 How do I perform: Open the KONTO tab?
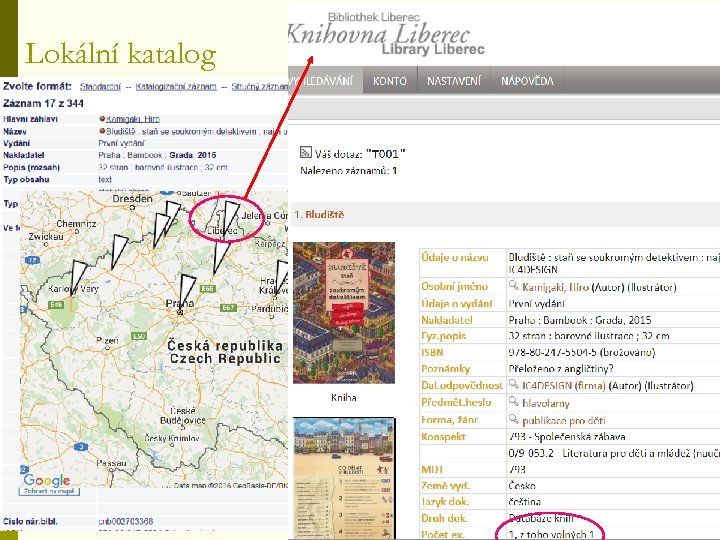(390, 81)
